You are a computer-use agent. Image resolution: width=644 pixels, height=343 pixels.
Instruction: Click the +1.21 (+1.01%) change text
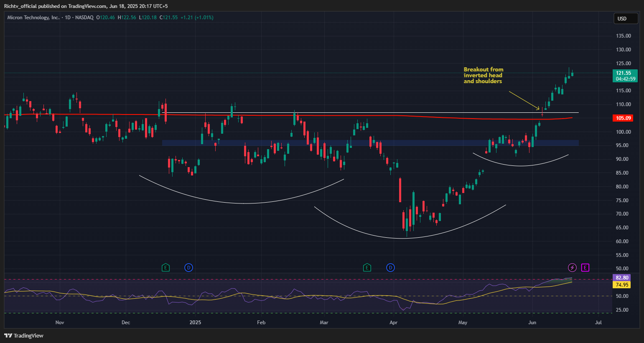[197, 18]
